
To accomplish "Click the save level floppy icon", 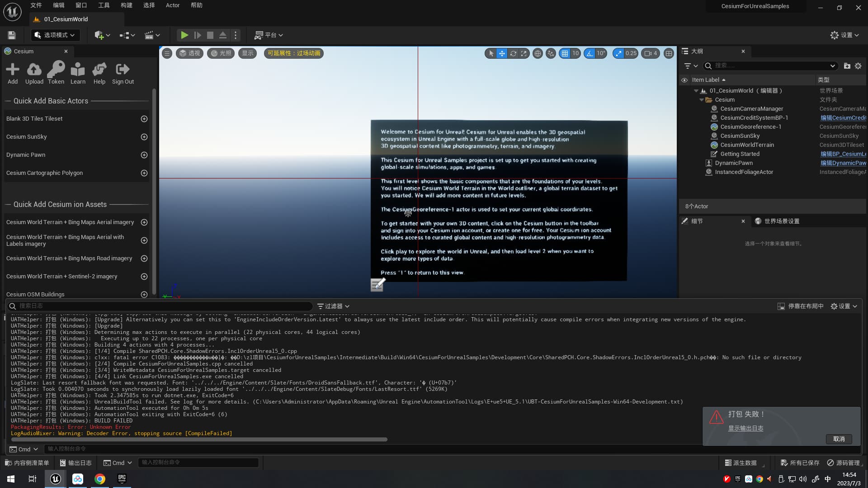I will pyautogui.click(x=12, y=35).
